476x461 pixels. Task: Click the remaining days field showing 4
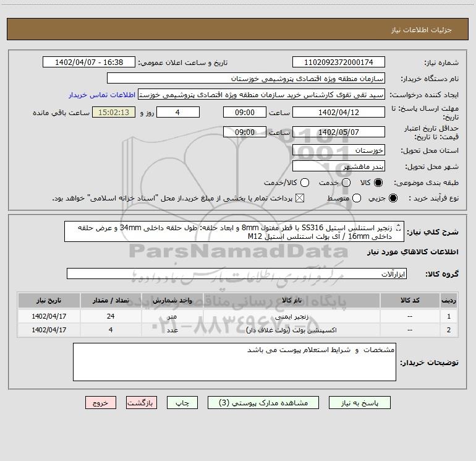(x=178, y=113)
